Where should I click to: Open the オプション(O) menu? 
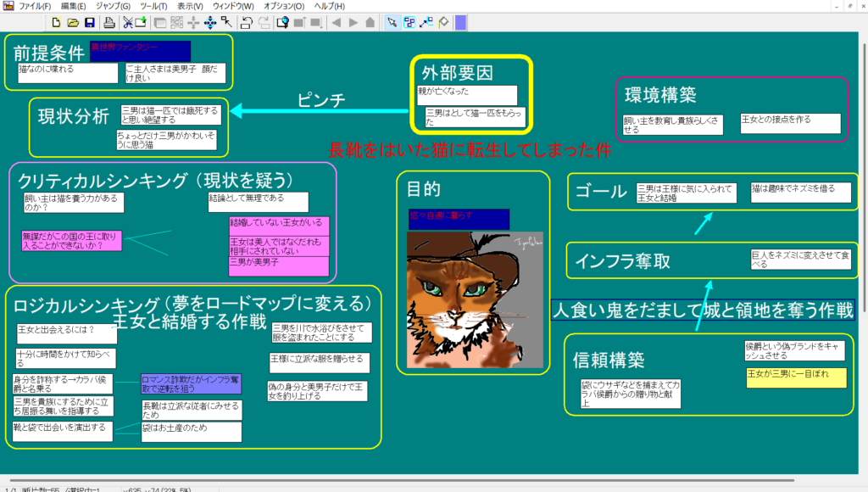(x=284, y=6)
